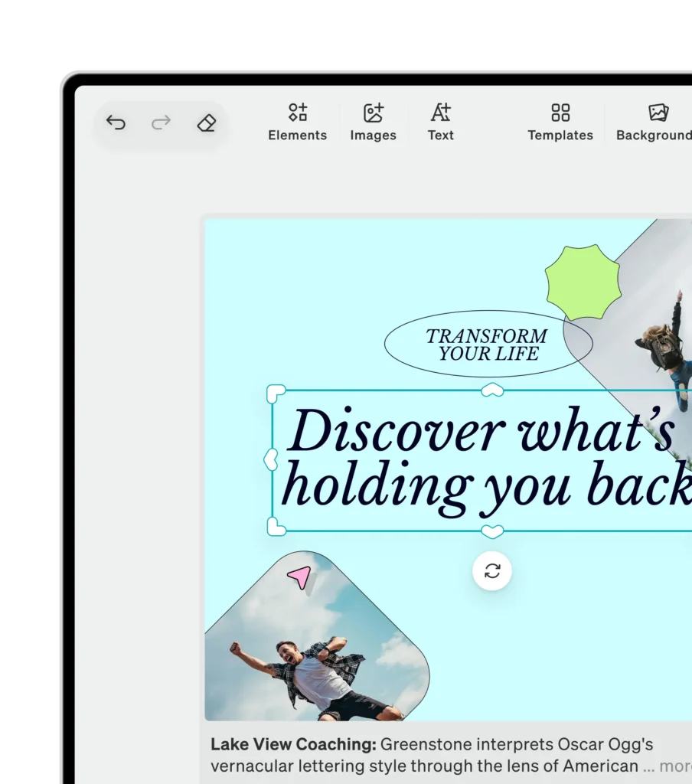Image resolution: width=692 pixels, height=784 pixels.
Task: Select the eraser tool icon
Action: click(206, 122)
